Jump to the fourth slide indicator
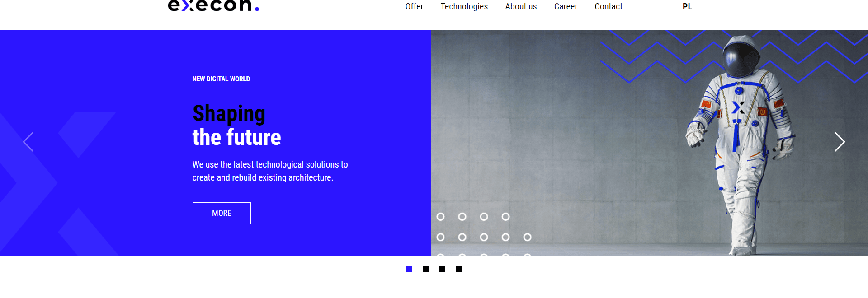The image size is (868, 298). [459, 270]
